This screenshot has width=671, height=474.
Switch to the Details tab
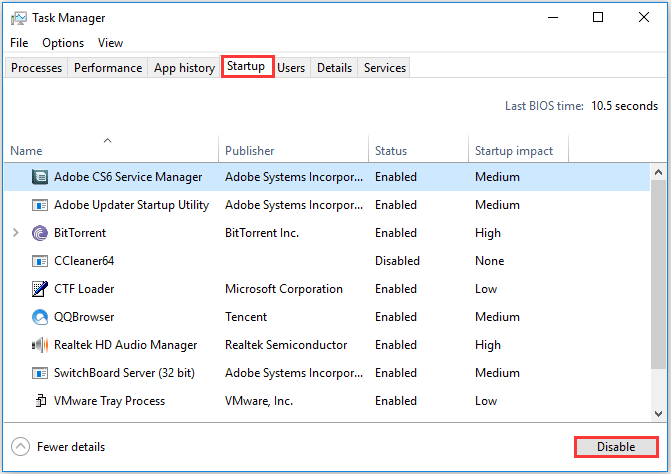click(x=334, y=68)
